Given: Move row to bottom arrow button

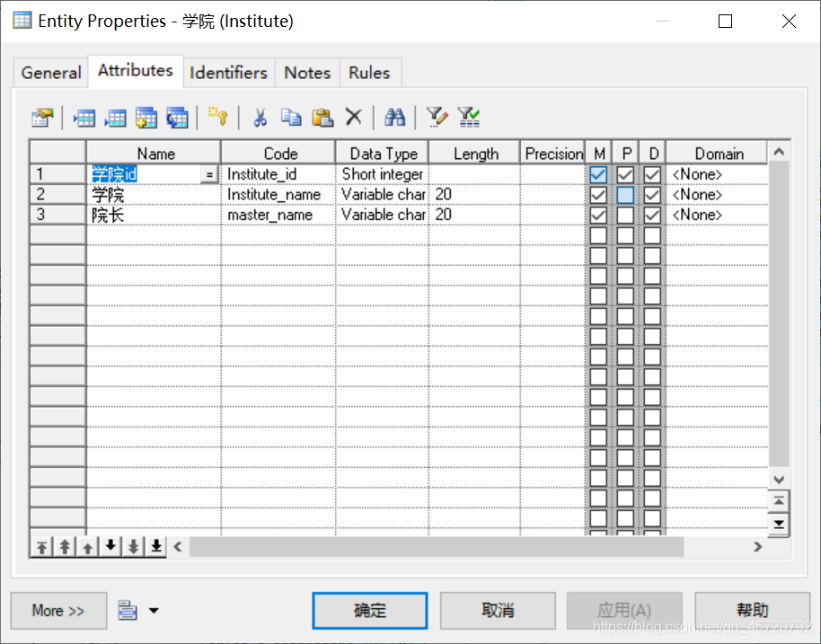Looking at the screenshot, I should coord(156,547).
